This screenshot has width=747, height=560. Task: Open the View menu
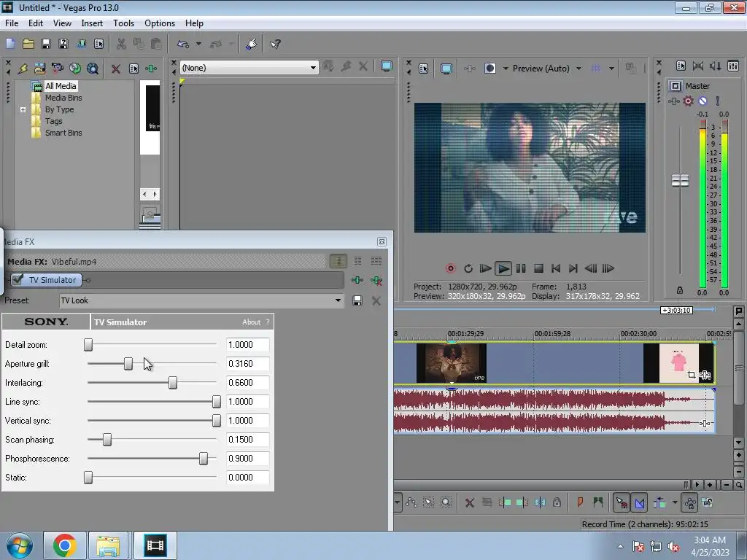(62, 23)
